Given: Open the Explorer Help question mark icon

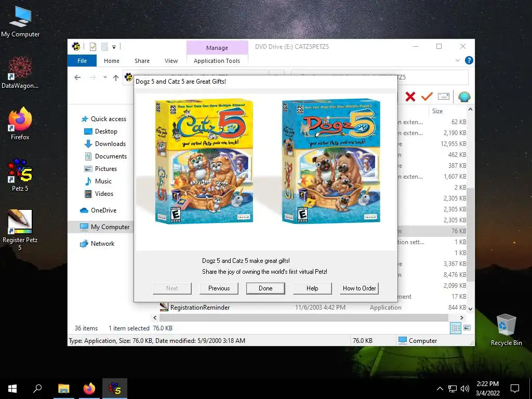Looking at the screenshot, I should coord(469,60).
